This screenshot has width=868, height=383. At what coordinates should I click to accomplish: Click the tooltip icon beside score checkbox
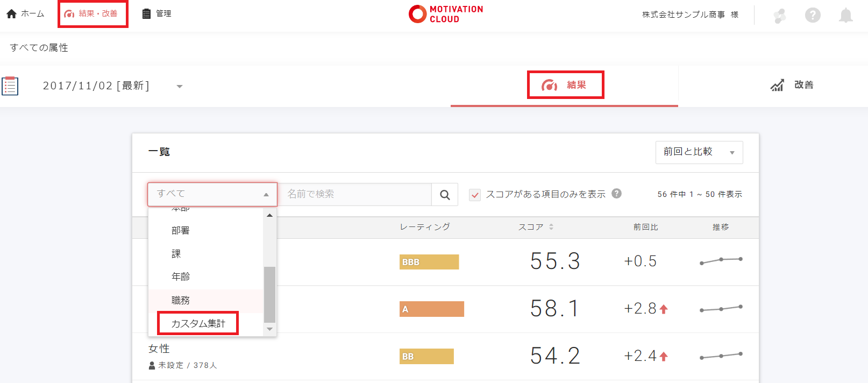pos(617,194)
